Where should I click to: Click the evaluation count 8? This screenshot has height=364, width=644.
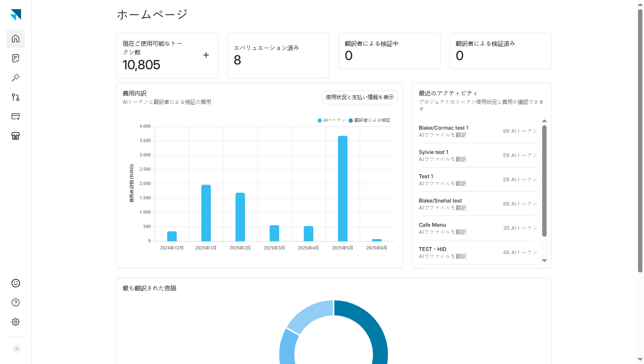pos(237,60)
